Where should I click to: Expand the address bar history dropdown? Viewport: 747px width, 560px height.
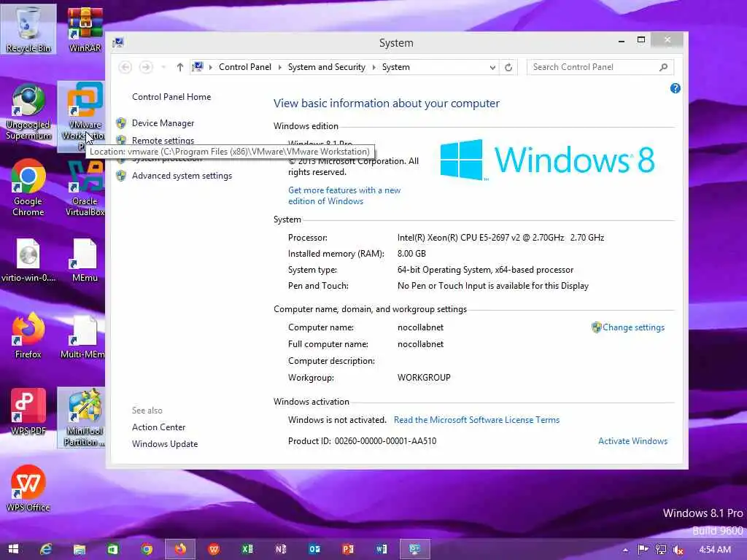click(x=492, y=67)
